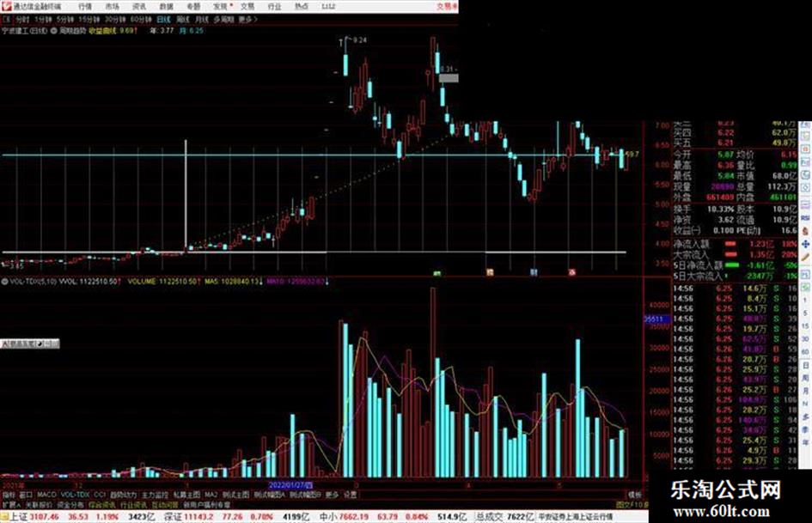Open the 行情 menu

[85, 7]
